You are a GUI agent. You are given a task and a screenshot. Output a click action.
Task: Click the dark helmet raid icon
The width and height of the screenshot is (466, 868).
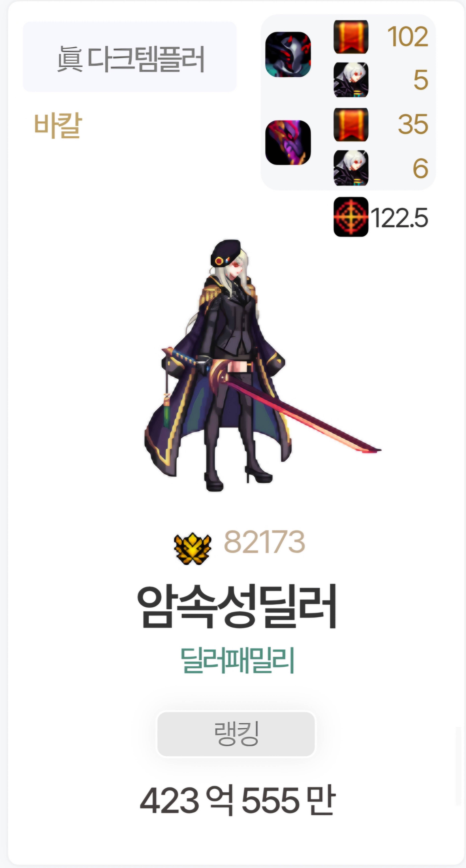point(288,54)
